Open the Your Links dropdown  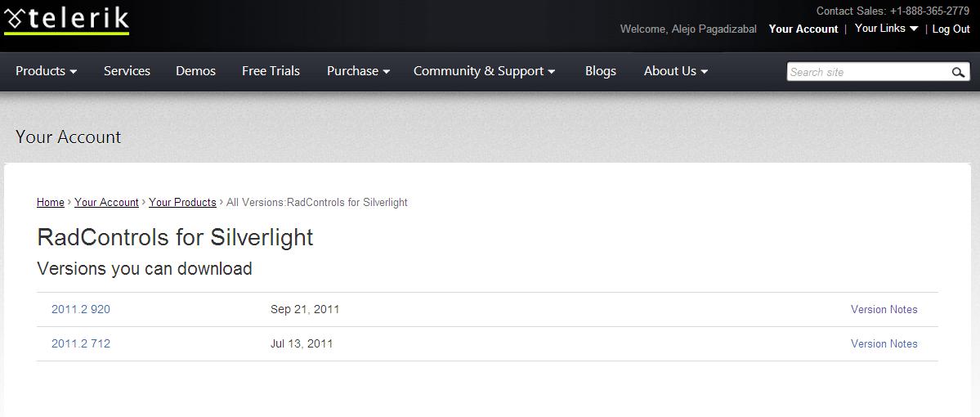886,28
